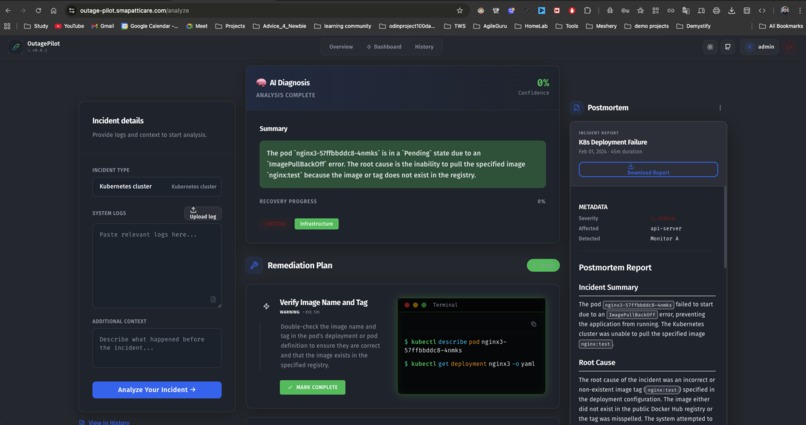
Task: Click the address bar URL
Action: coord(134,10)
